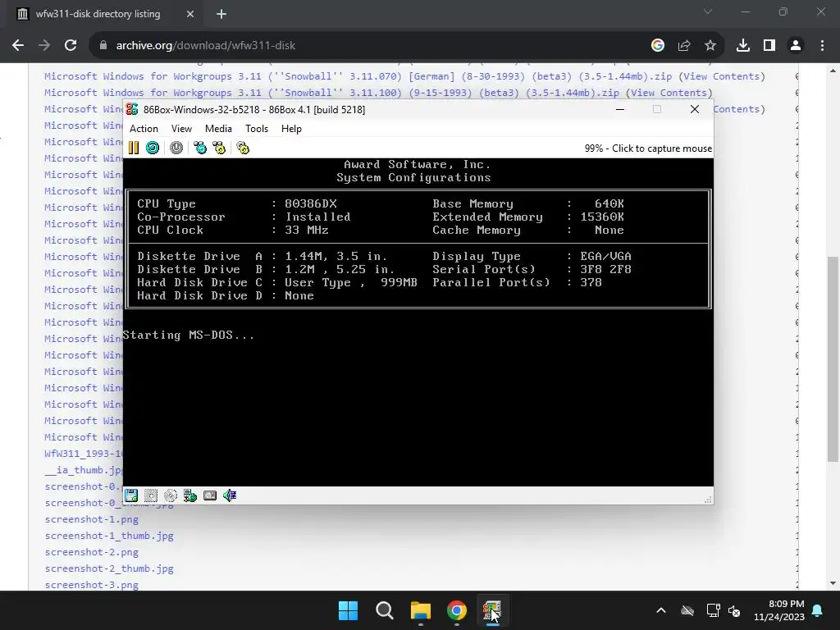Open screenshot-1_thumb.jpg link

pyautogui.click(x=109, y=536)
